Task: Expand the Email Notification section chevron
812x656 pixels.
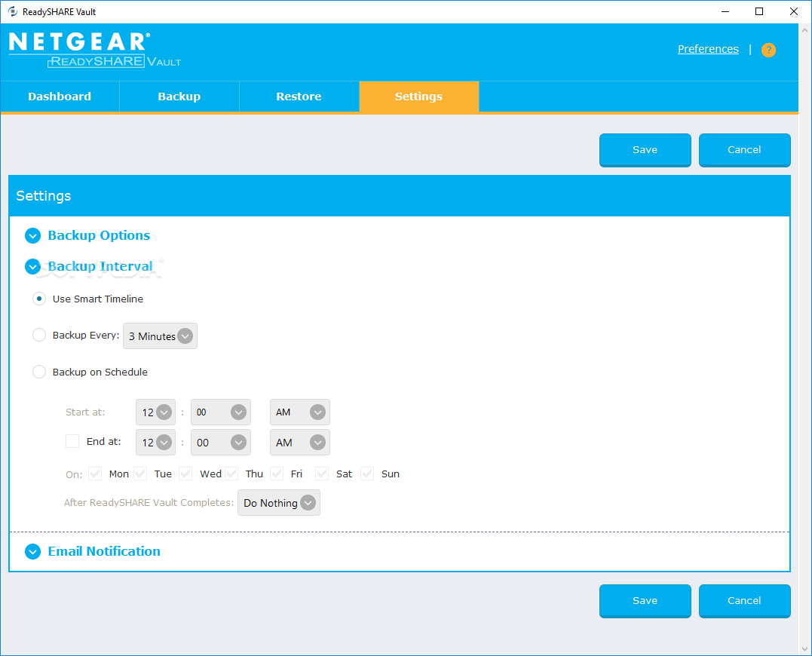Action: [x=32, y=551]
